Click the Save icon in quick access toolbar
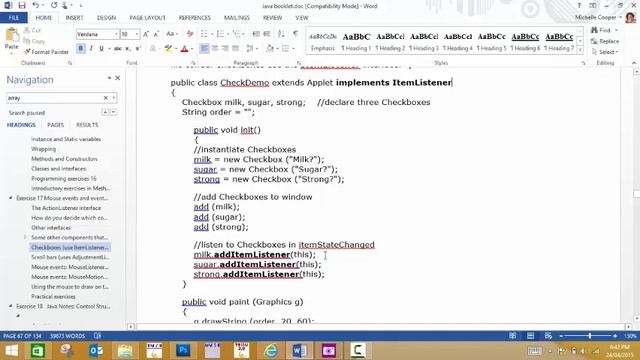640x360 pixels. pyautogui.click(x=22, y=6)
